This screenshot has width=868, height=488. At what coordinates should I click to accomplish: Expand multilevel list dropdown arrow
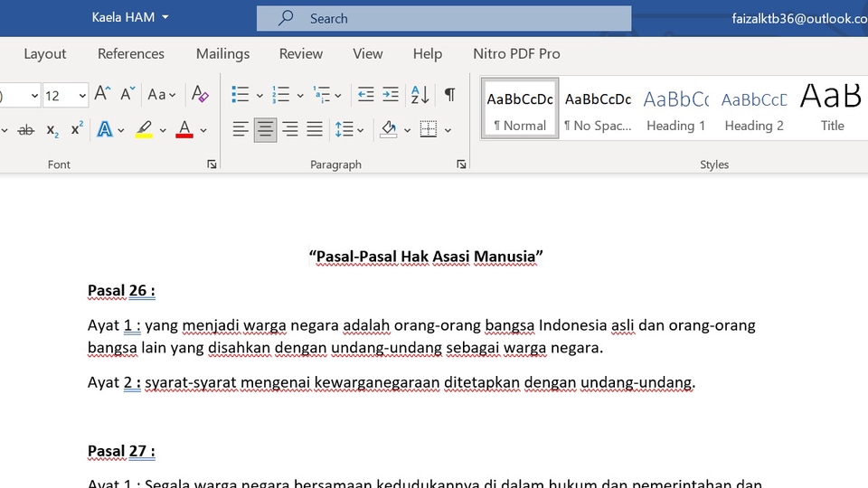pos(337,96)
